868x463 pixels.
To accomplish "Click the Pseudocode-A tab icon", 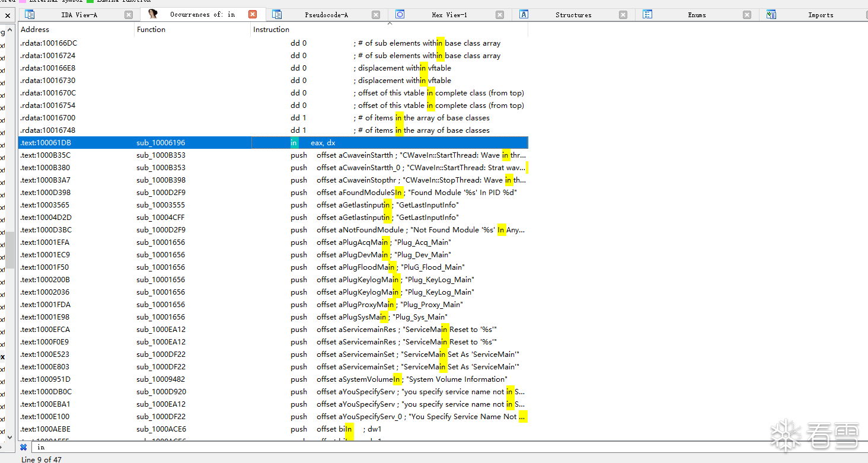I will point(277,15).
